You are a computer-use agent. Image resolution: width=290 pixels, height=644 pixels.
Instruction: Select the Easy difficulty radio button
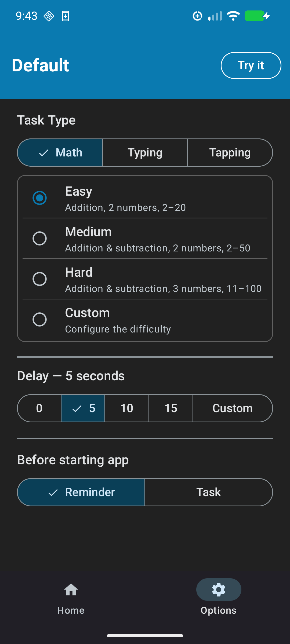[39, 197]
